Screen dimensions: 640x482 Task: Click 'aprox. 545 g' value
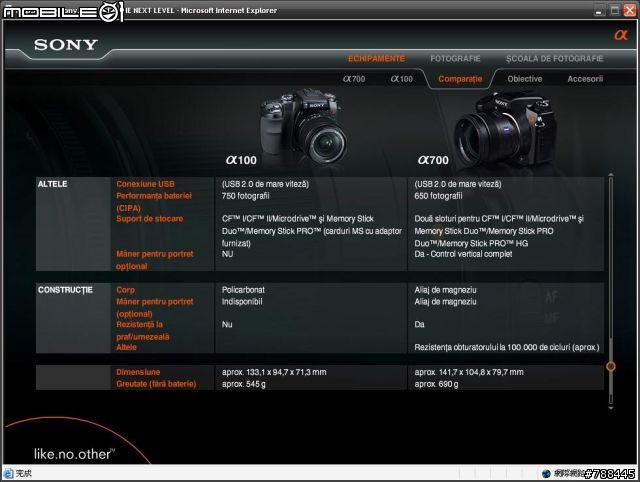[x=244, y=384]
